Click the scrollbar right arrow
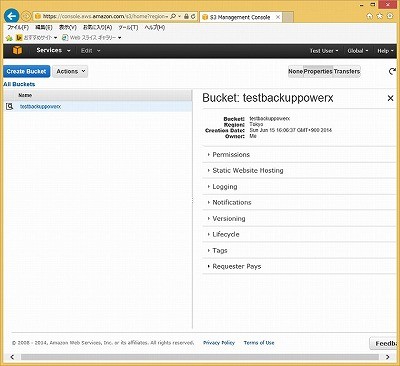400x366 pixels. point(388,357)
